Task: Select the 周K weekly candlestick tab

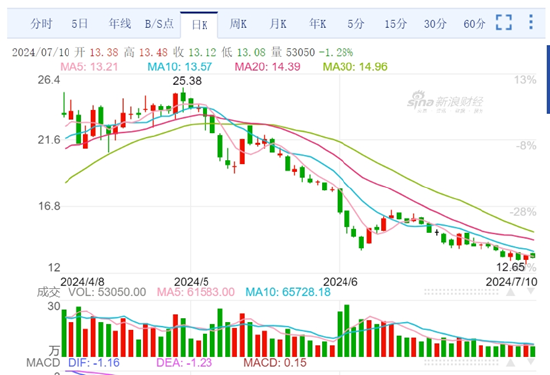Action: click(238, 24)
